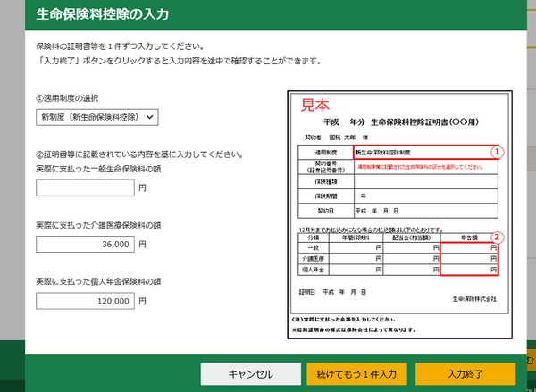Click the instruction text 保険料の証明書等を１件ずつ入力してください
536x392 pixels.
click(x=121, y=46)
